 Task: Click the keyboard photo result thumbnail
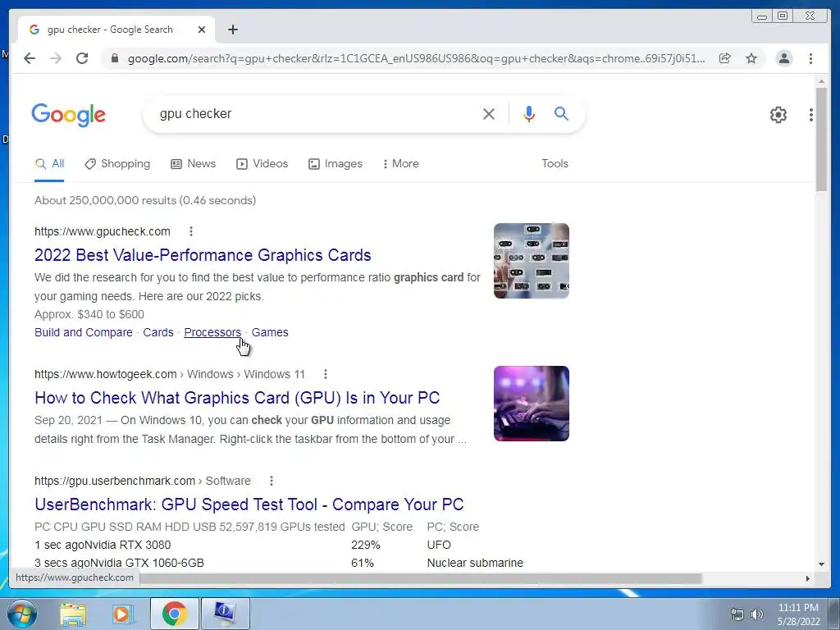pyautogui.click(x=532, y=404)
